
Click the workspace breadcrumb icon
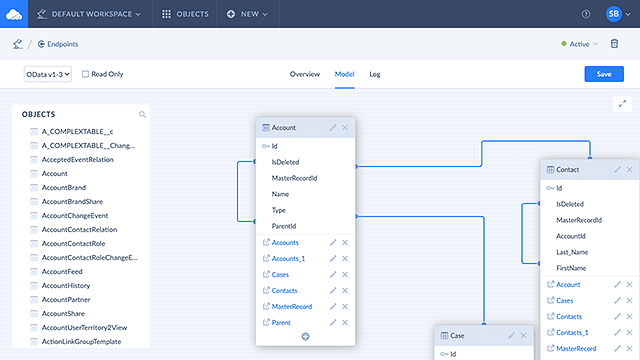coord(18,44)
